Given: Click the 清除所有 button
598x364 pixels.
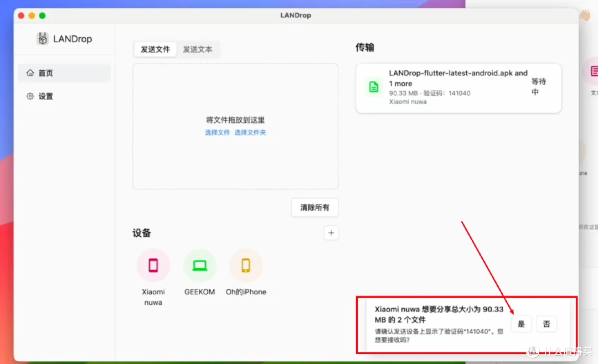Looking at the screenshot, I should (315, 207).
